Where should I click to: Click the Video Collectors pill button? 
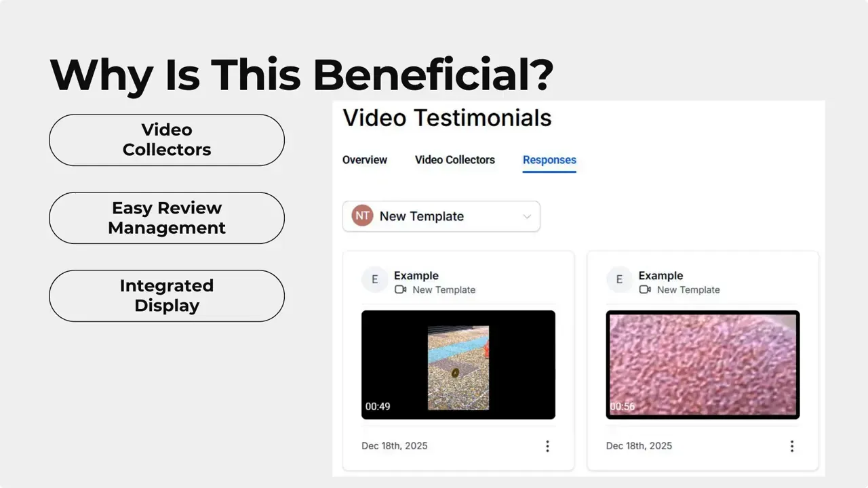coord(166,140)
